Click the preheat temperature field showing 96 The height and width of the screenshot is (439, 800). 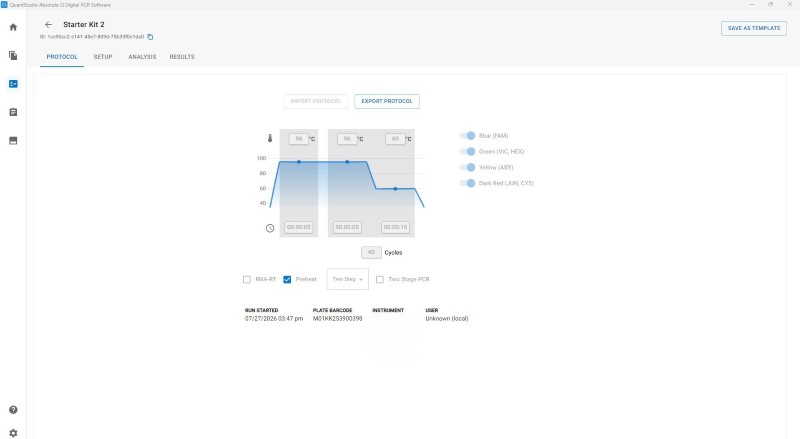298,139
